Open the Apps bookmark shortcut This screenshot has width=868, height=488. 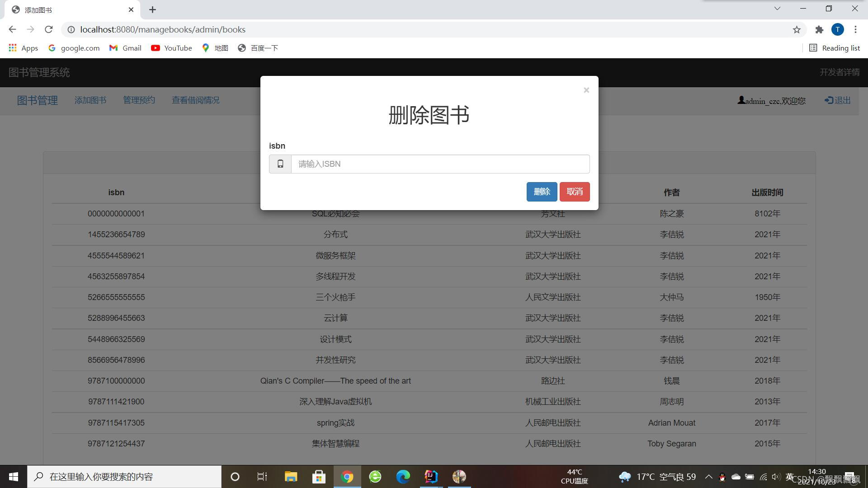(x=23, y=48)
